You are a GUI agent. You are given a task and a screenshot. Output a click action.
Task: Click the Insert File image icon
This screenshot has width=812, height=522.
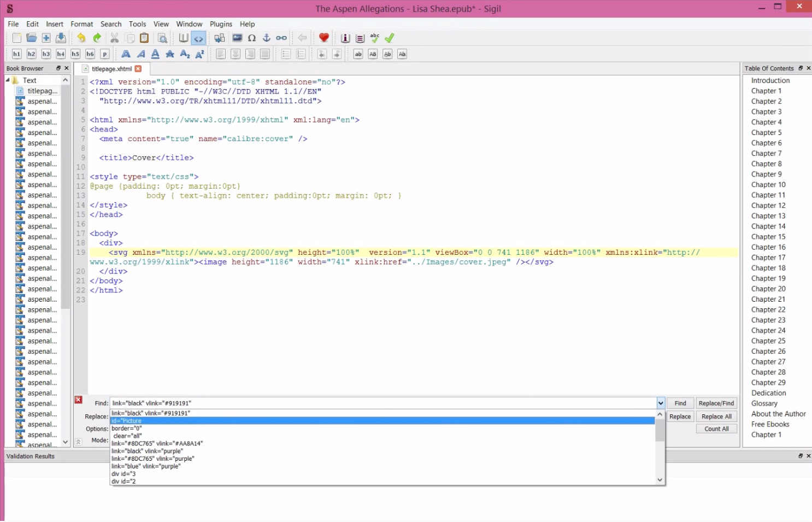click(x=237, y=38)
